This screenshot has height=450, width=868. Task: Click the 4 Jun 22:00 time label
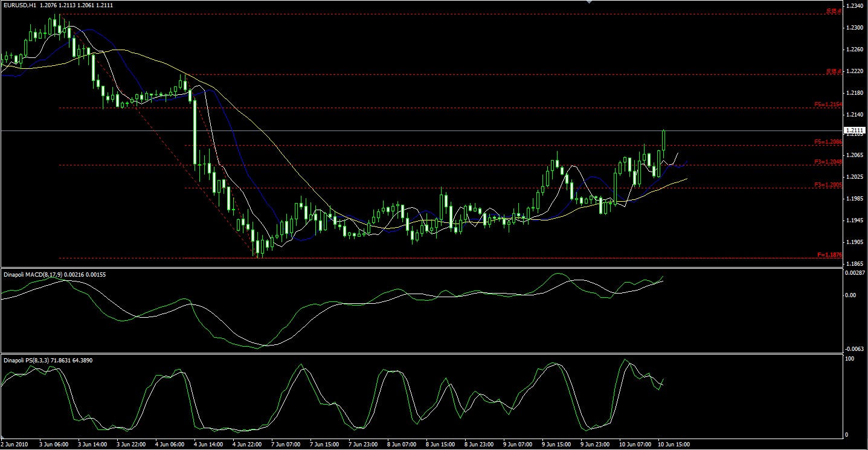248,444
